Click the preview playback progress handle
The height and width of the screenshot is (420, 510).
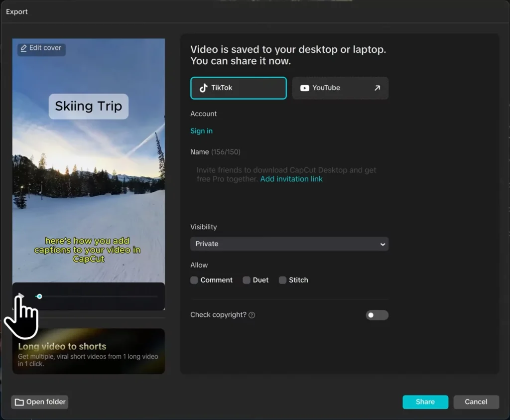(x=39, y=296)
